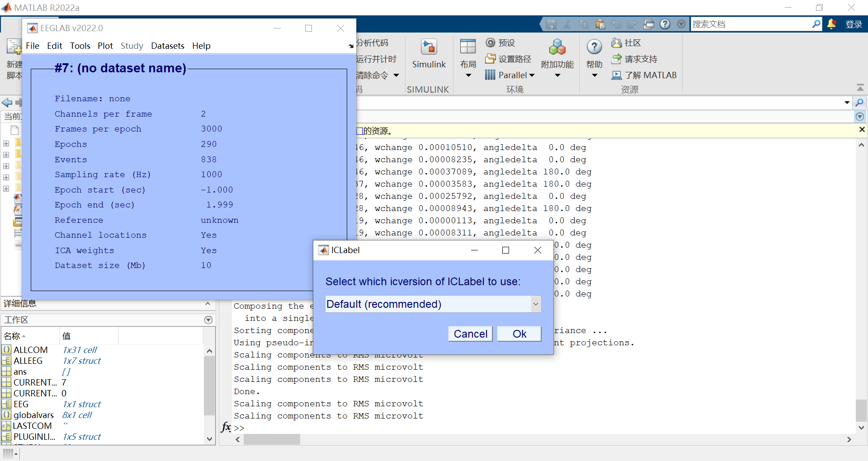
Task: Click the Simulink icon in MATLAB toolstrip
Action: coord(429,47)
